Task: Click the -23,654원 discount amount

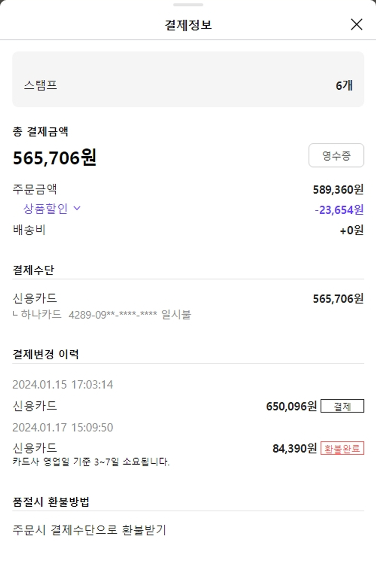Action: coord(339,210)
